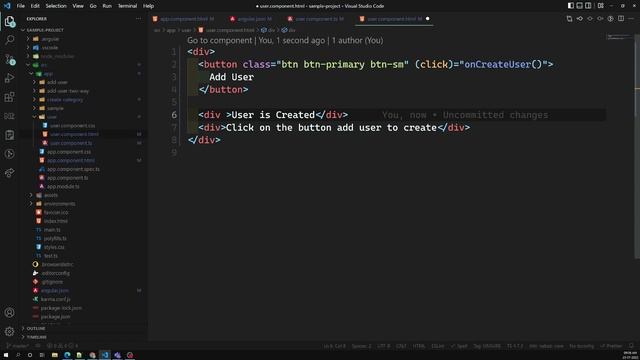
Task: Open Go menu
Action: pos(93,6)
